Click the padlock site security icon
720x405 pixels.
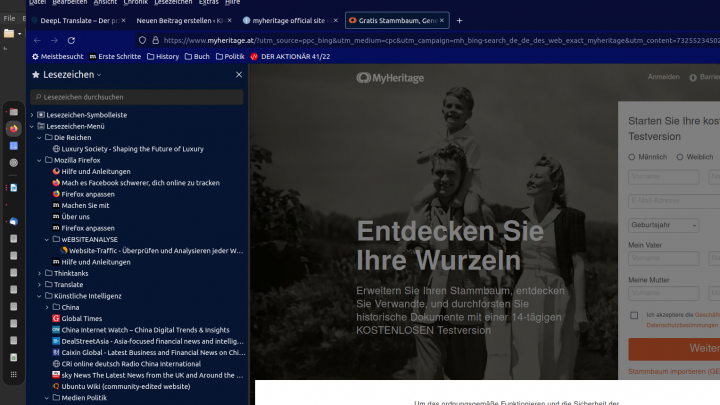click(156, 40)
